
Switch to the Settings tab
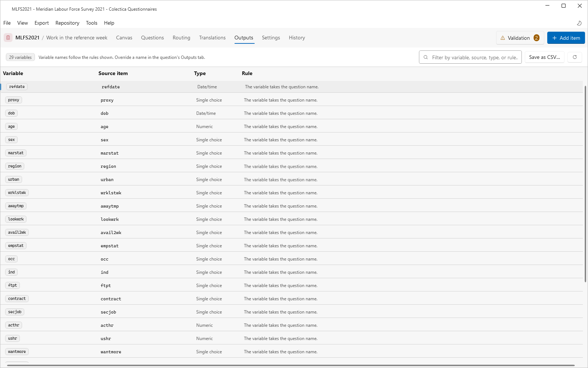tap(271, 38)
